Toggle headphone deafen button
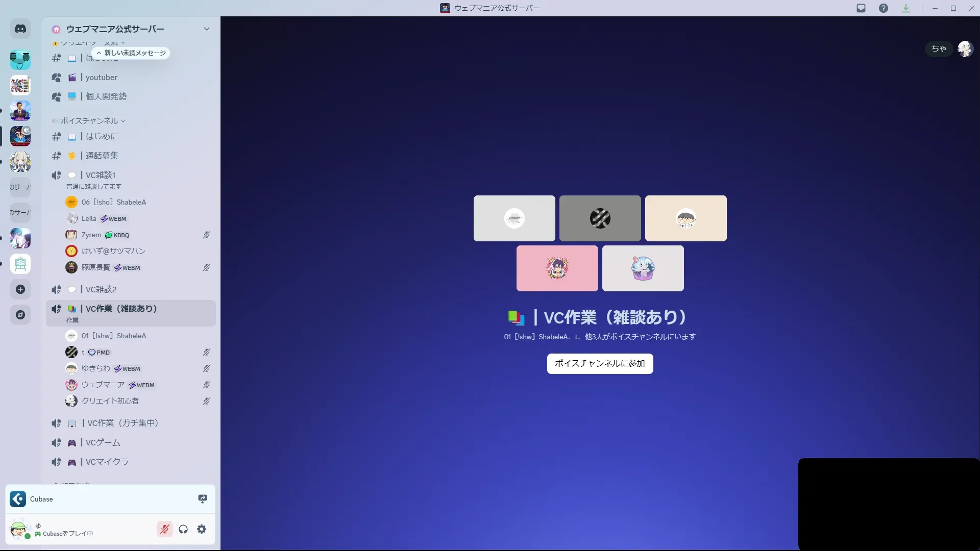The width and height of the screenshot is (980, 551). click(183, 529)
